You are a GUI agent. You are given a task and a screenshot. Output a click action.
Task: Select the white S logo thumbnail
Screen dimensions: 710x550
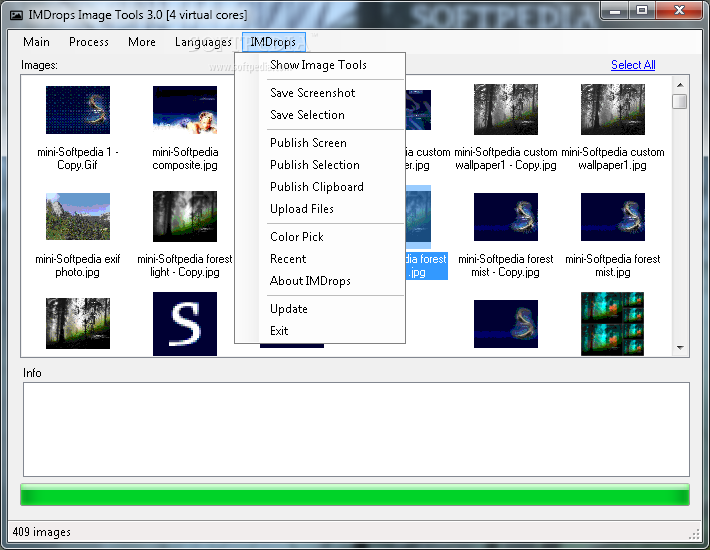tap(185, 324)
